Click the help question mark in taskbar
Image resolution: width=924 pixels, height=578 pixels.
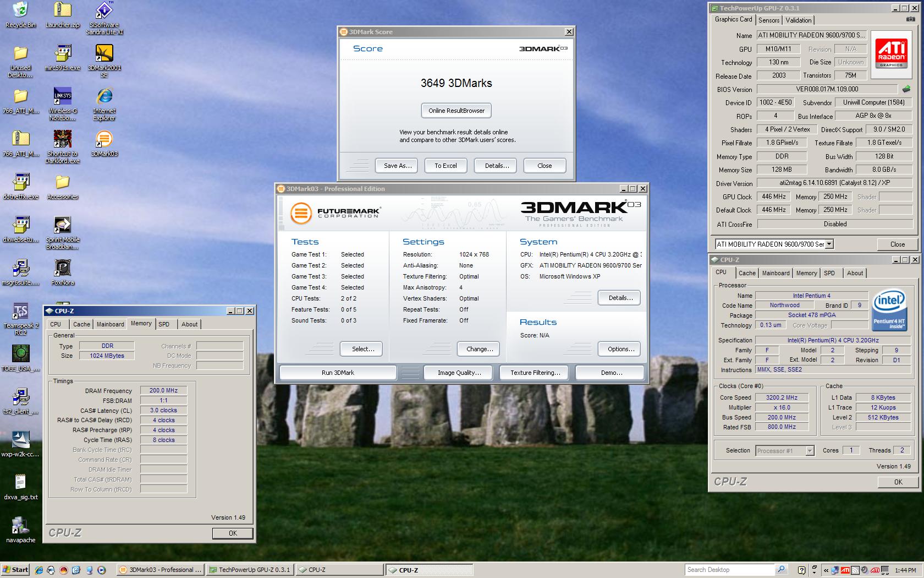(x=801, y=570)
